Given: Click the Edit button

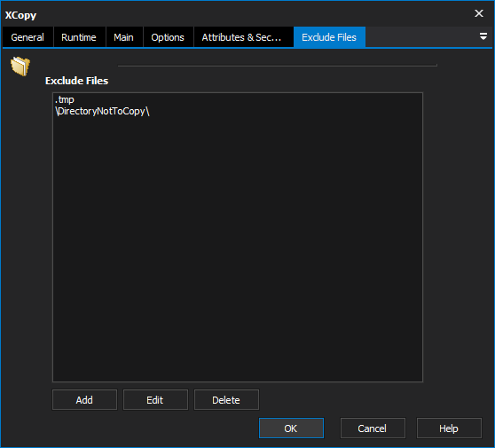Looking at the screenshot, I should 155,400.
